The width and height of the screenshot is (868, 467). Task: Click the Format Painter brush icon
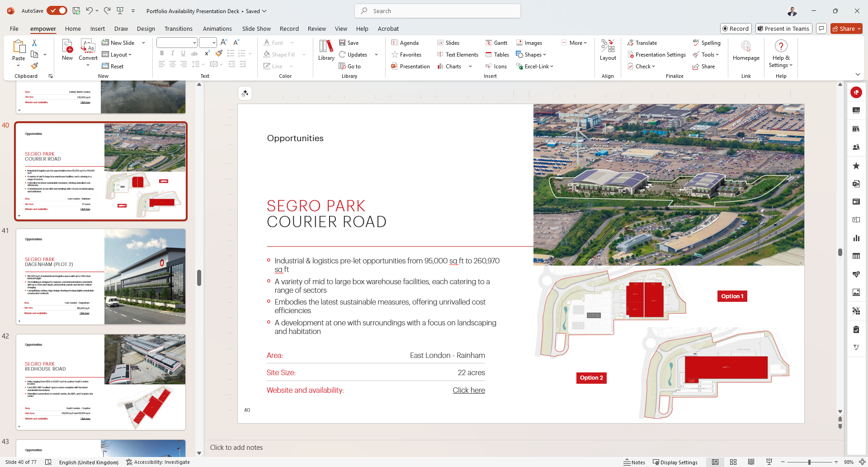[x=34, y=66]
